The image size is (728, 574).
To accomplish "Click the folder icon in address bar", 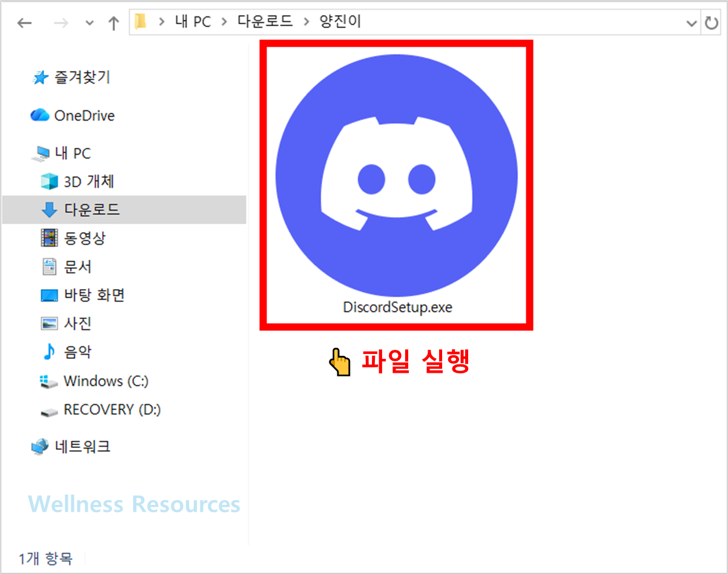I will pyautogui.click(x=141, y=22).
